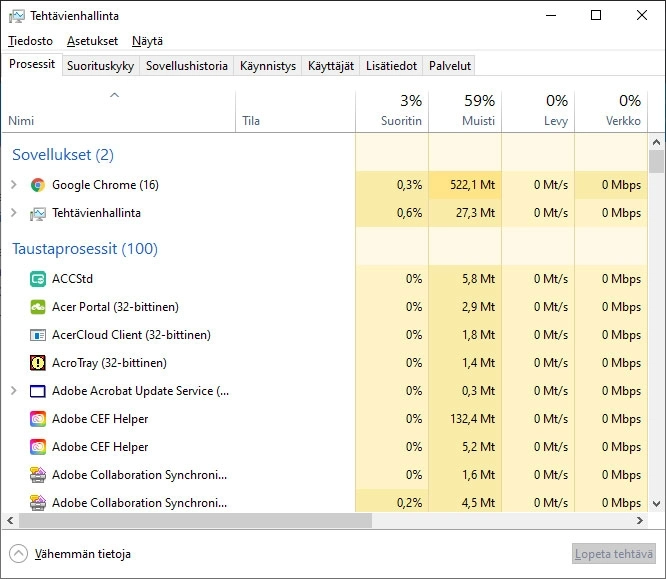
Task: Open the Asetukset menu
Action: coord(92,41)
